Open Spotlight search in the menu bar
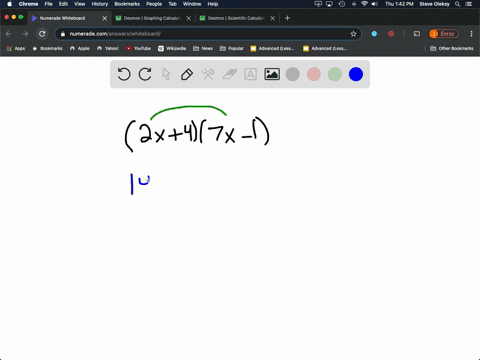 tap(457, 4)
